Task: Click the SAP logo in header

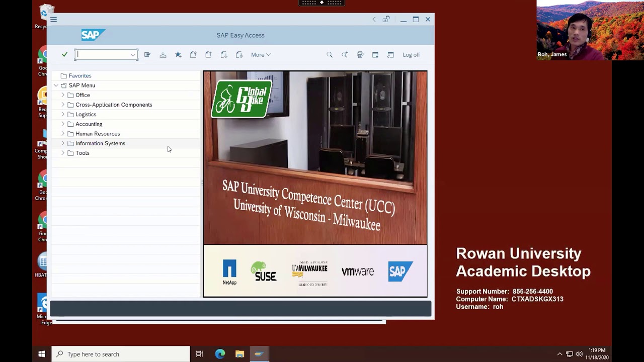Action: pyautogui.click(x=93, y=35)
